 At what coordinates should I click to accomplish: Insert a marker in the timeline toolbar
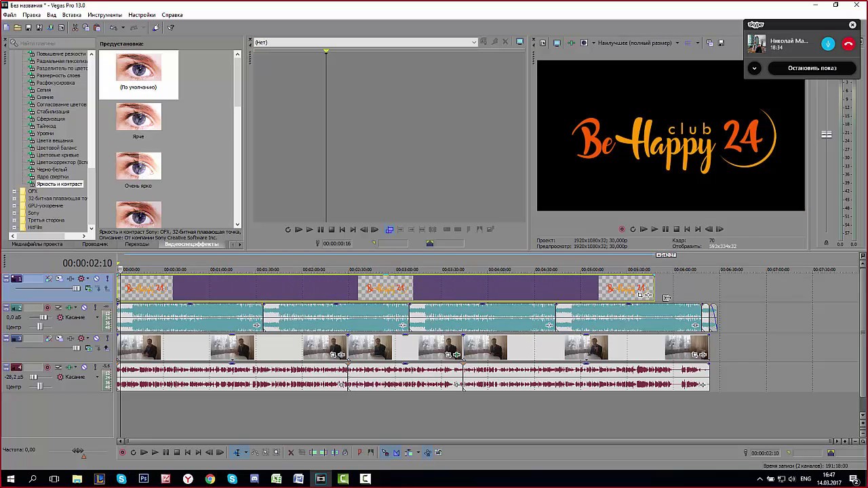tap(359, 453)
